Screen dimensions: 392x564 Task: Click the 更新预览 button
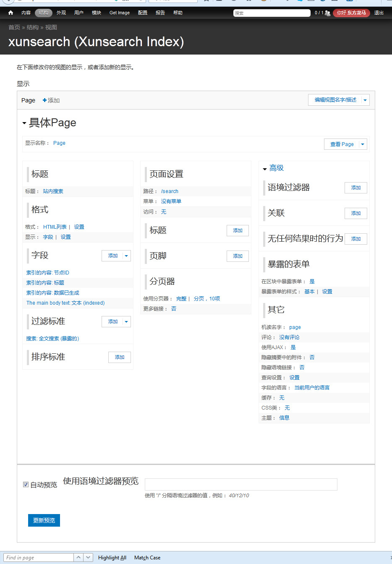44,520
